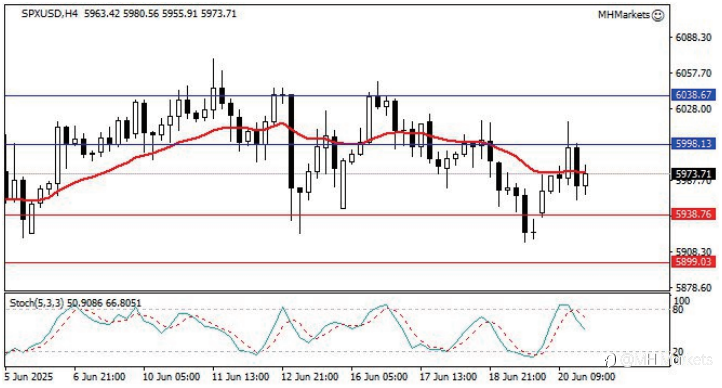Click the stochastic 20 level label
The width and height of the screenshot is (722, 388).
[x=678, y=352]
